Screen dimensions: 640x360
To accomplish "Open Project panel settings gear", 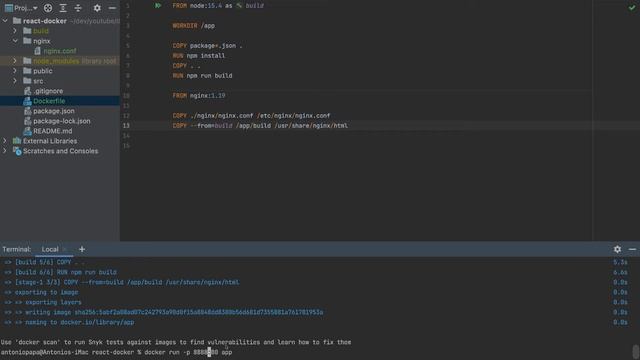I will (x=97, y=8).
